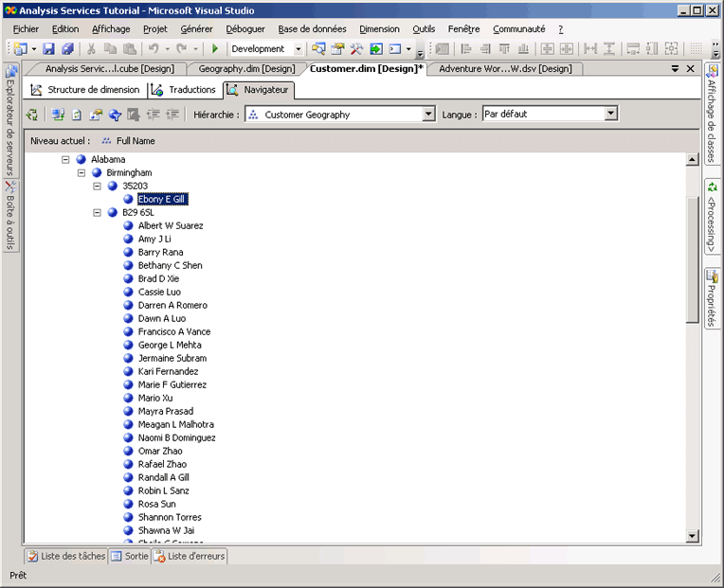724x588 pixels.
Task: Select the Naomi B Dominguez member
Action: coord(176,438)
